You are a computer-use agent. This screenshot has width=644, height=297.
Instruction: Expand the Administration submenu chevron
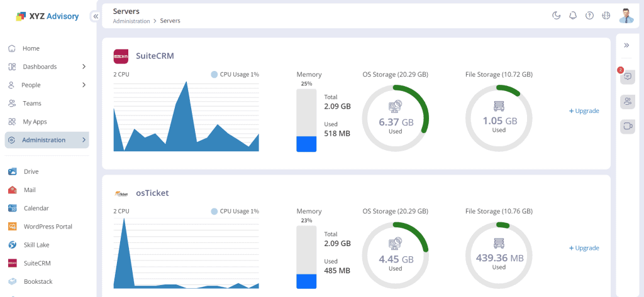click(84, 140)
